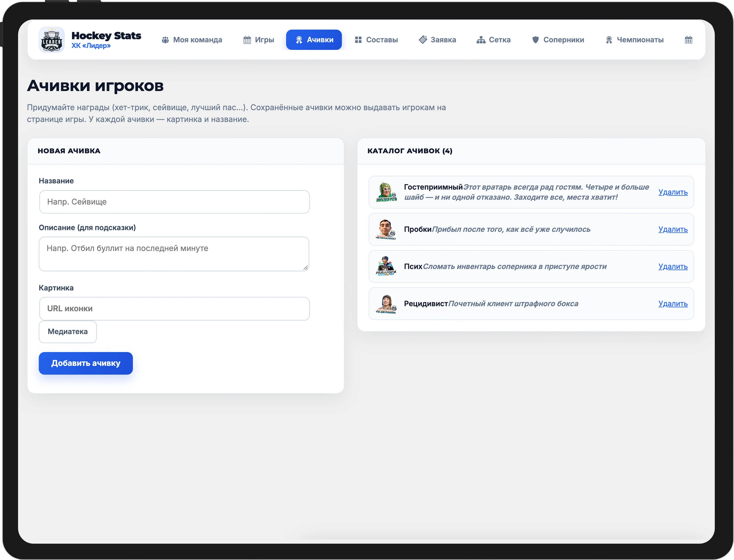The width and height of the screenshot is (734, 560).
Task: Click the calendar icon at nav end
Action: point(689,40)
